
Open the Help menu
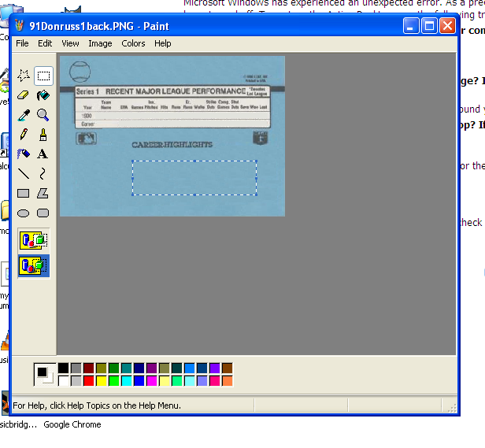(163, 43)
